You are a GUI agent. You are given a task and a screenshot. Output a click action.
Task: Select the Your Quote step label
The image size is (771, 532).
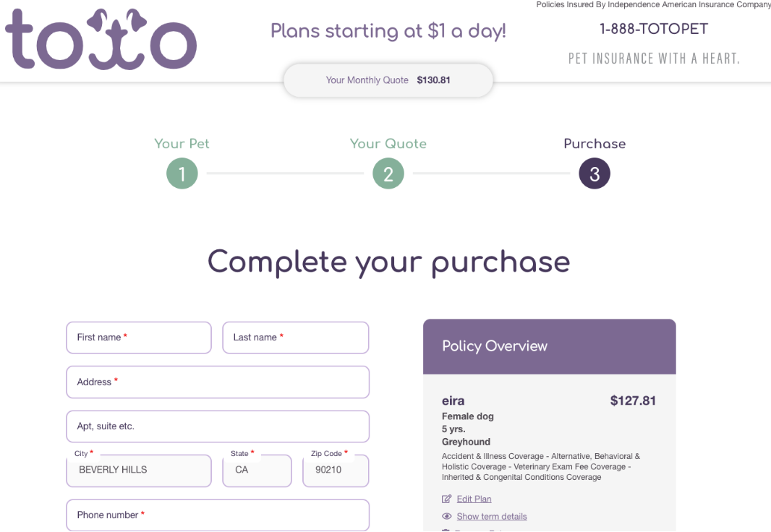coord(388,143)
